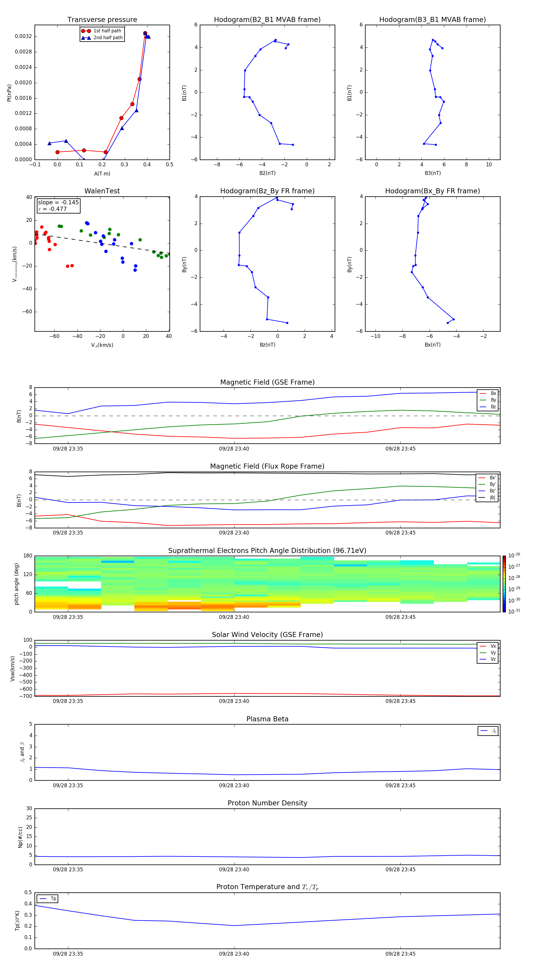Click the 'Np(#/cc)' axis label
This screenshot has width=535, height=980.
[20, 837]
